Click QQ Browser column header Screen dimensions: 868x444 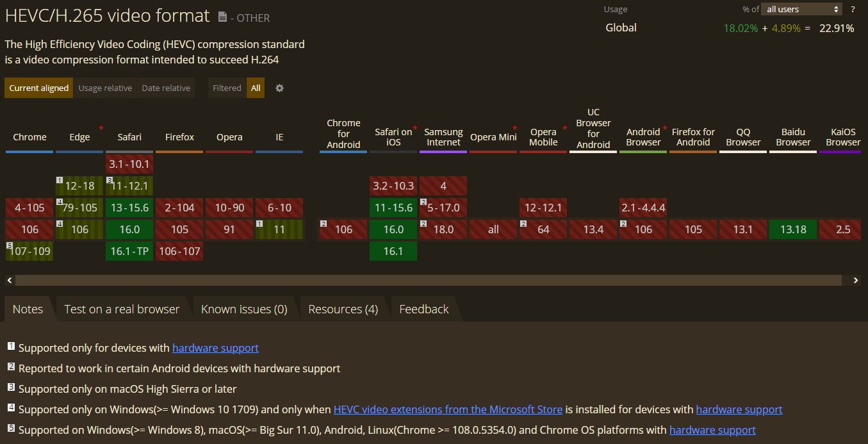coord(743,137)
